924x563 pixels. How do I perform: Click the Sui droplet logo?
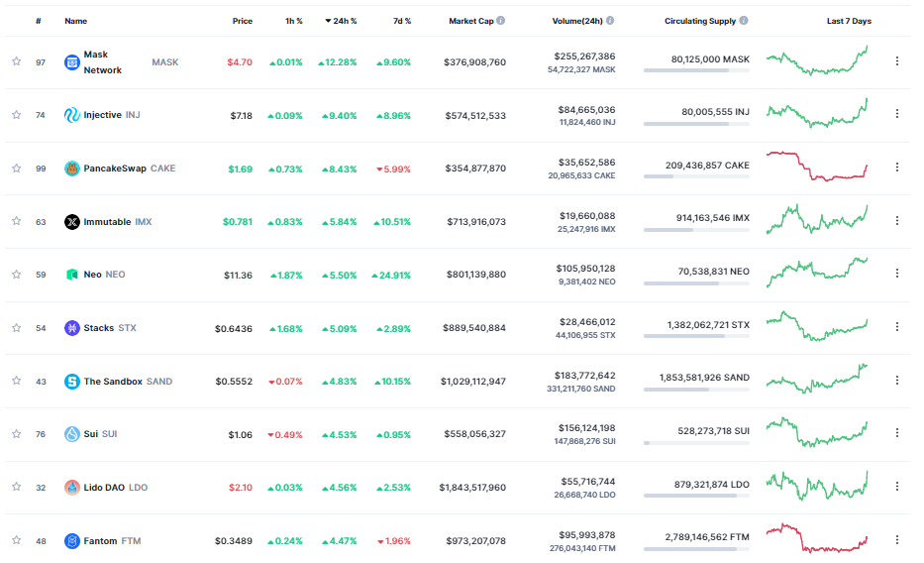point(72,434)
